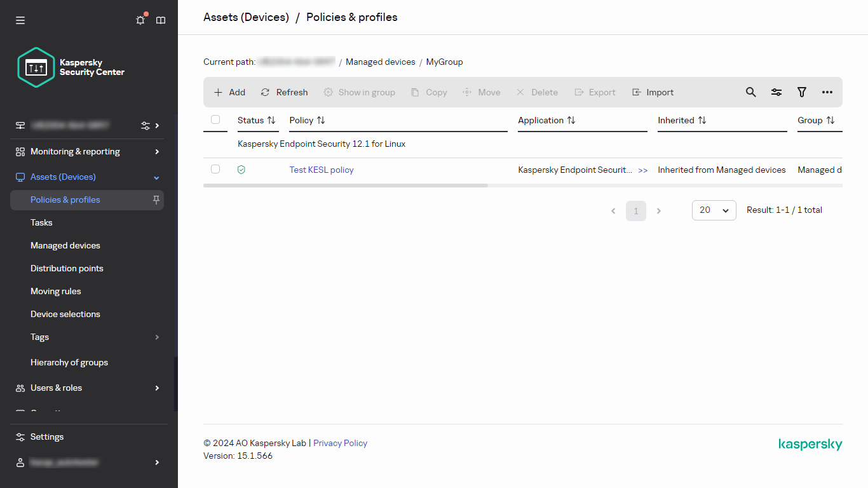The width and height of the screenshot is (868, 488).
Task: Open the filter icon on the toolbar
Action: point(801,92)
